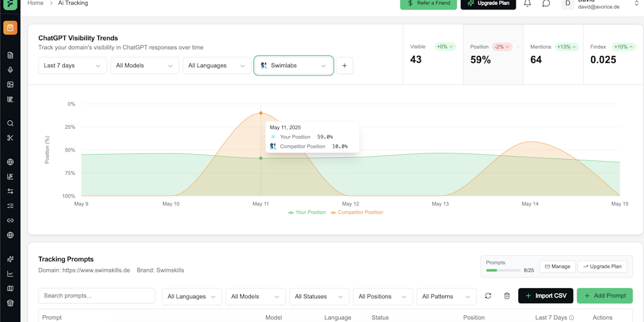
Task: Click the Search prompts input field
Action: (96, 296)
